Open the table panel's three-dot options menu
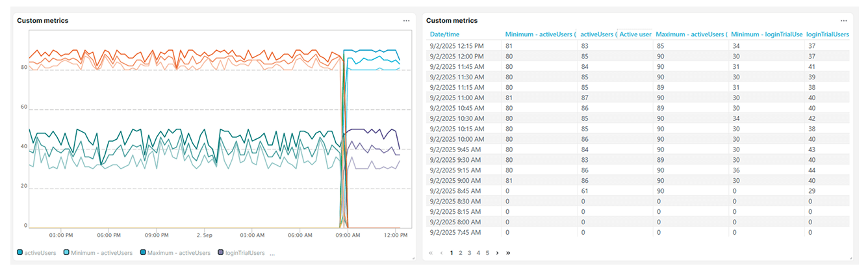The image size is (868, 277). click(843, 21)
